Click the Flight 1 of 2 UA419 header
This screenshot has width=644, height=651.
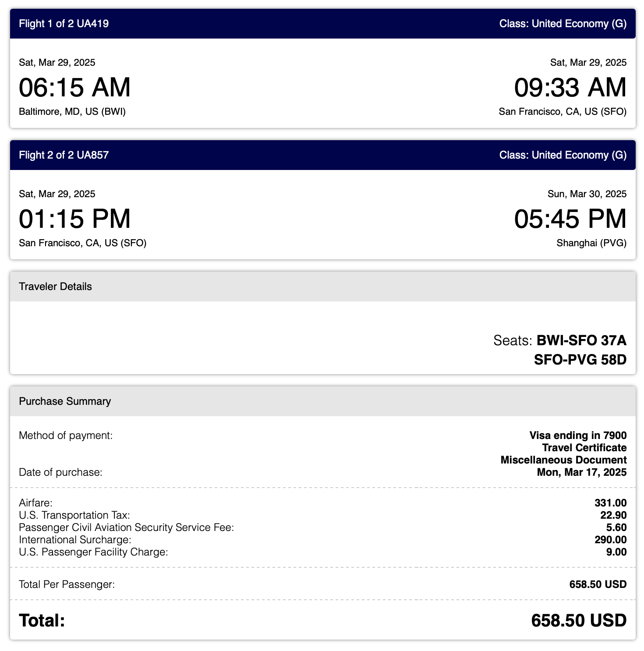pyautogui.click(x=64, y=24)
